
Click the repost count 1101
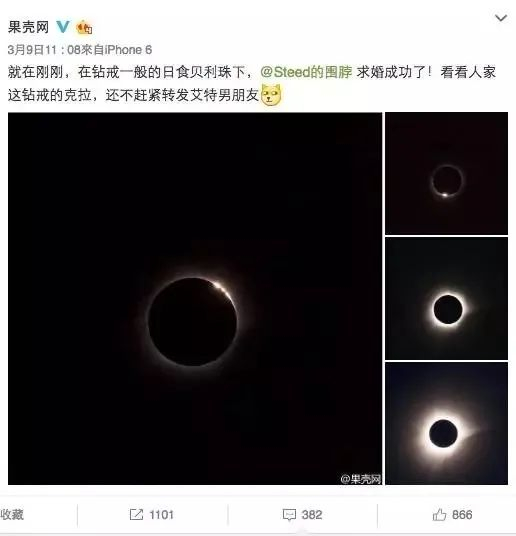tap(161, 514)
